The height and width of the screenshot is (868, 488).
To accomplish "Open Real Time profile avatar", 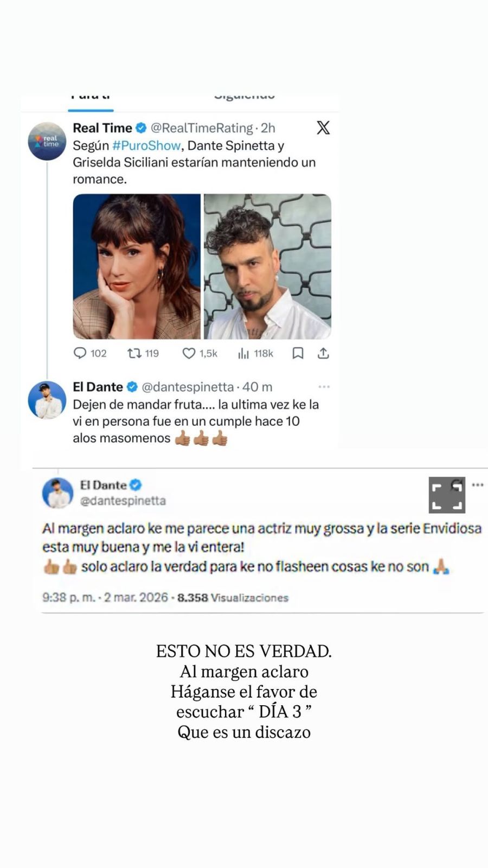I will click(x=47, y=141).
